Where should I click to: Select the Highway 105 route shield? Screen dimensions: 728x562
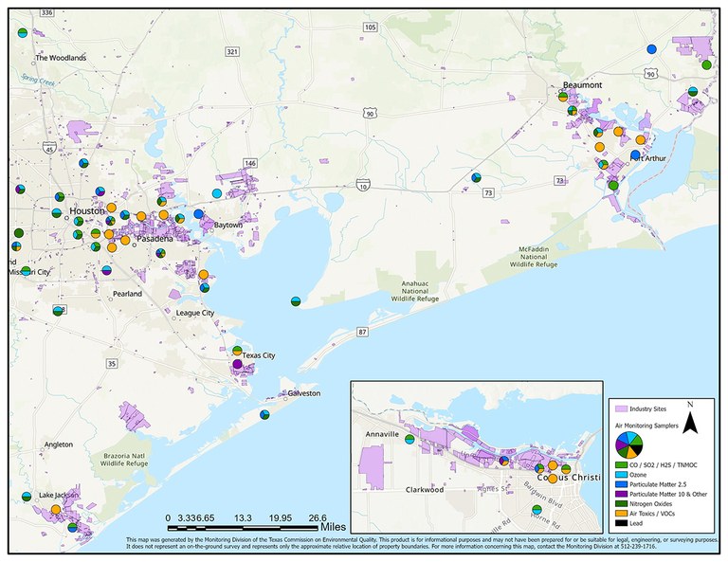370,27
